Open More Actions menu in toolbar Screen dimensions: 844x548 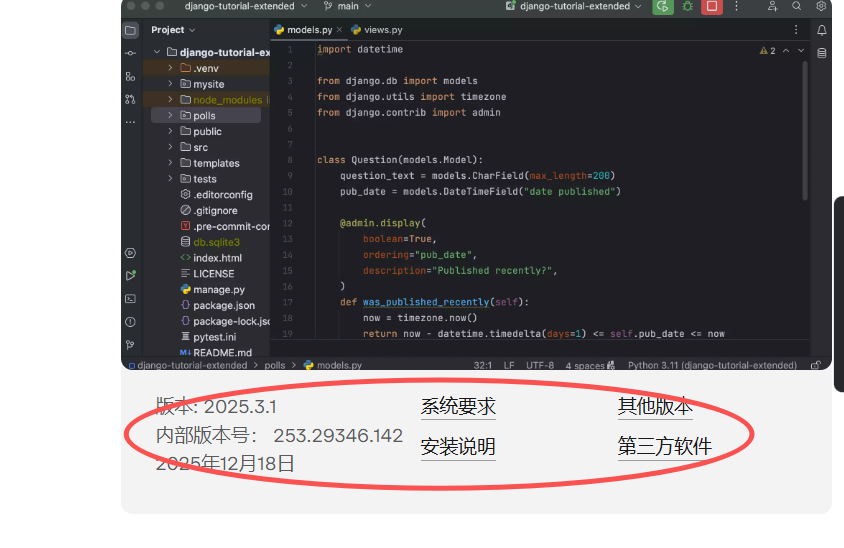[x=736, y=6]
